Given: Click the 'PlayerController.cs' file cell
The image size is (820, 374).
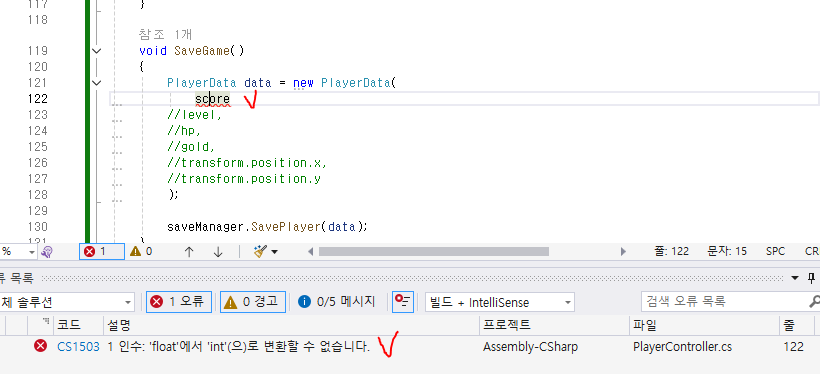Looking at the screenshot, I should (x=682, y=347).
